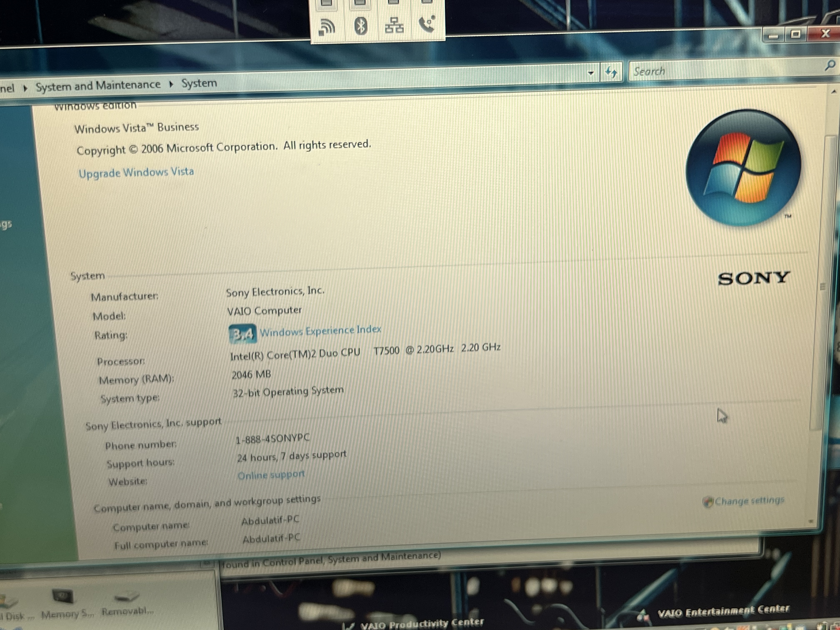Image resolution: width=840 pixels, height=630 pixels.
Task: Click Online support link
Action: pos(271,475)
